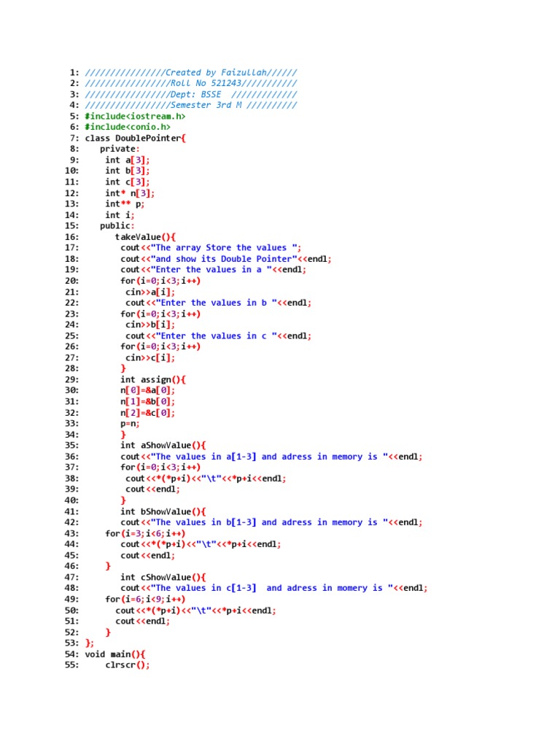Click the #include<iostream.h> line
The height and width of the screenshot is (747, 560).
click(135, 116)
